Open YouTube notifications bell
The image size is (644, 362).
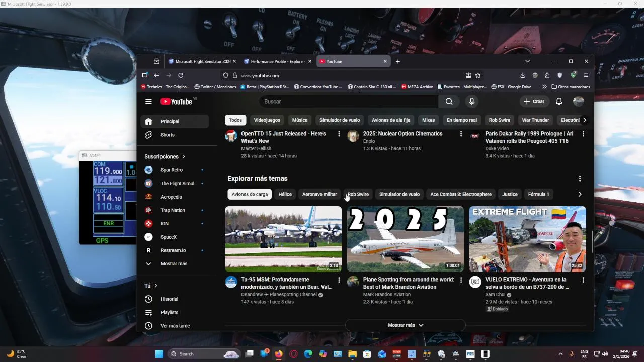point(559,101)
